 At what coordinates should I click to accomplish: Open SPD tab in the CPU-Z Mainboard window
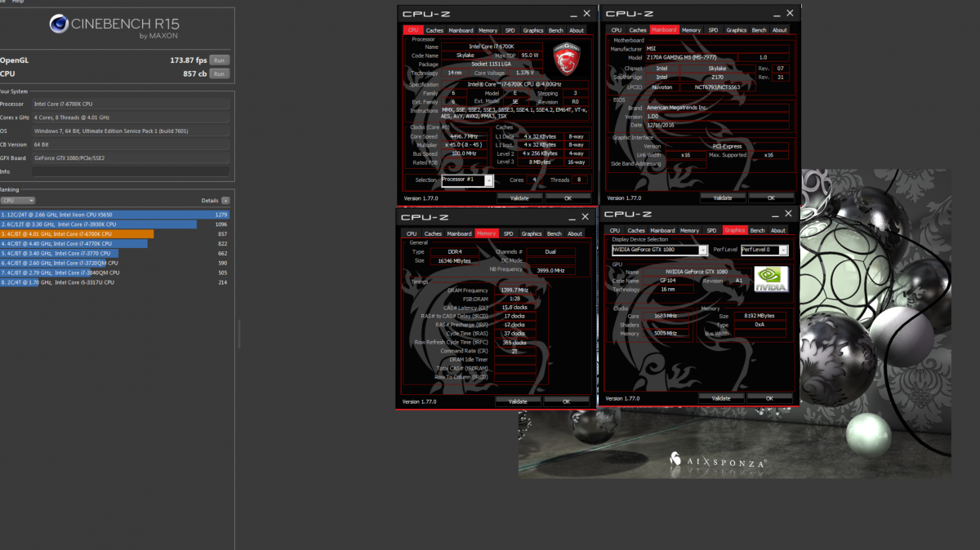pyautogui.click(x=713, y=30)
